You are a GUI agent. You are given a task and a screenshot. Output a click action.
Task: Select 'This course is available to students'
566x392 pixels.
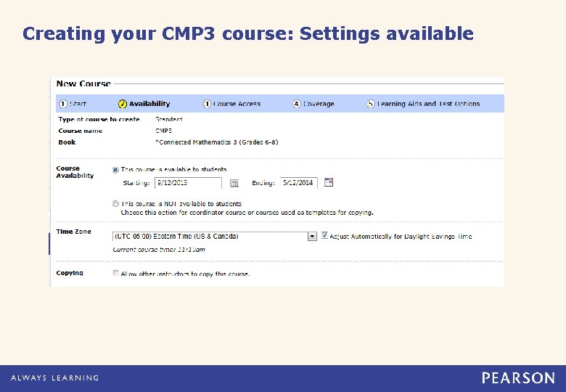point(115,170)
